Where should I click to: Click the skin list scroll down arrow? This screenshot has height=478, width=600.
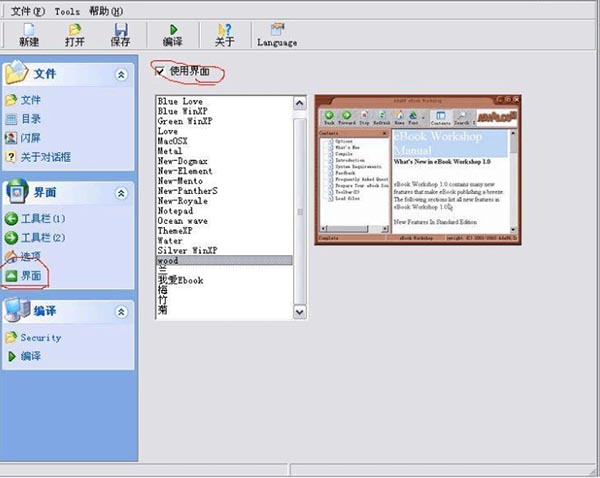[299, 312]
